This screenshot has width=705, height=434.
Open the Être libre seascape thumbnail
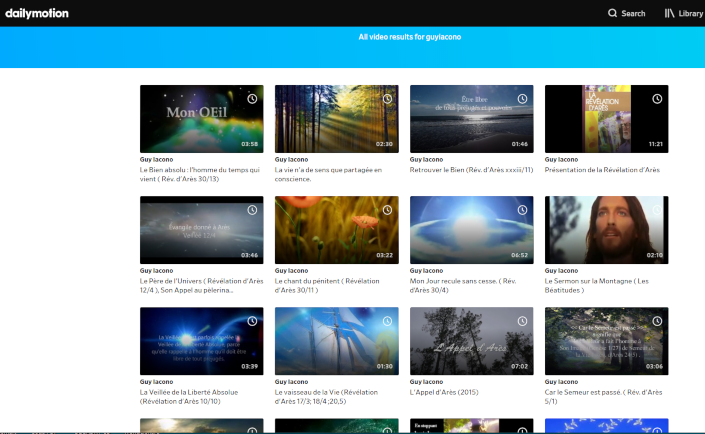(x=472, y=119)
